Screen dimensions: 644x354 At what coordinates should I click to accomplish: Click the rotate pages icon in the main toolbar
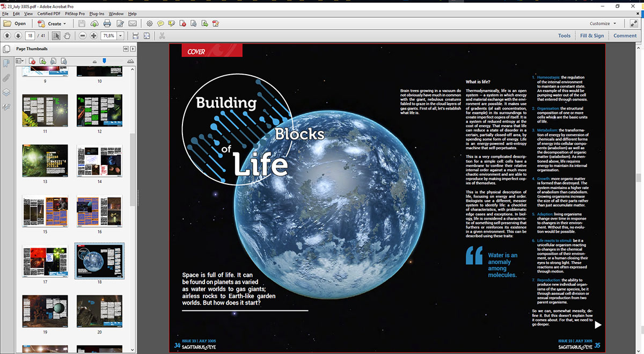click(194, 24)
